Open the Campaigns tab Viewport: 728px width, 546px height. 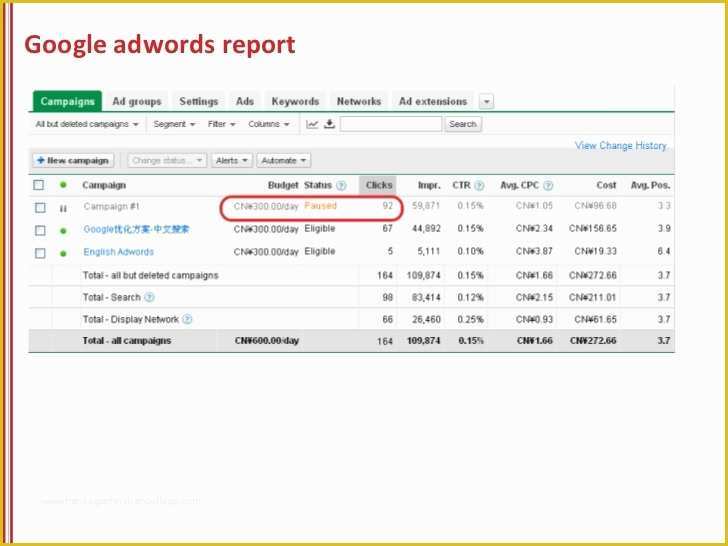tap(67, 101)
